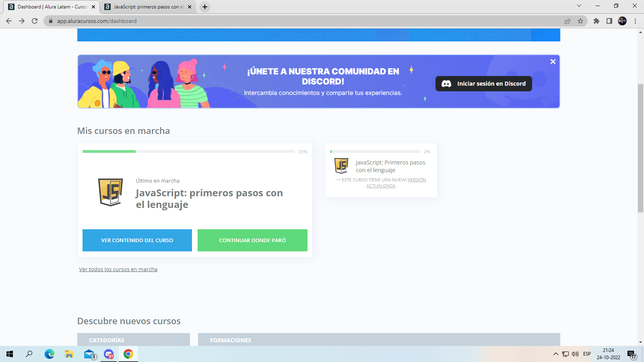Click the 25% course progress bar
The height and width of the screenshot is (362, 644).
(x=188, y=152)
